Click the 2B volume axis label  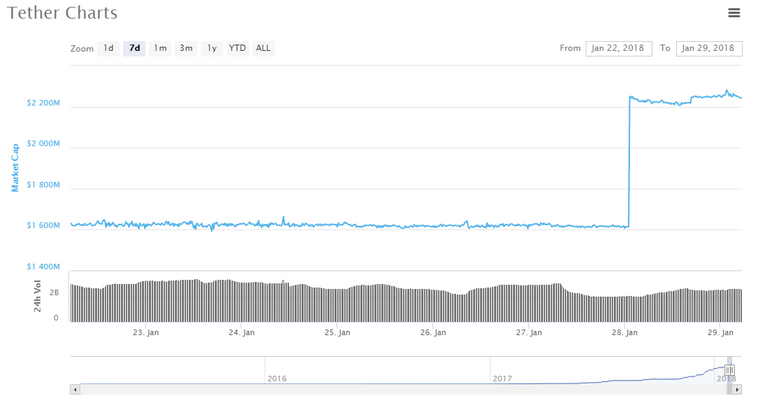pos(54,292)
